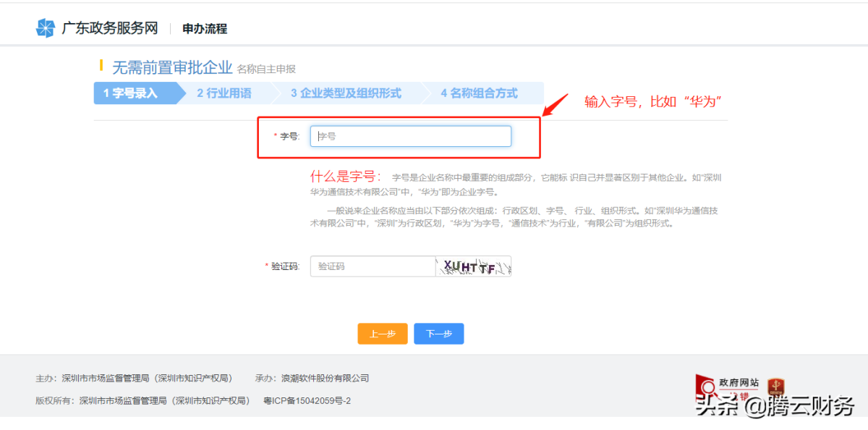Click into the 验证码 input box
The height and width of the screenshot is (430, 868).
(373, 266)
